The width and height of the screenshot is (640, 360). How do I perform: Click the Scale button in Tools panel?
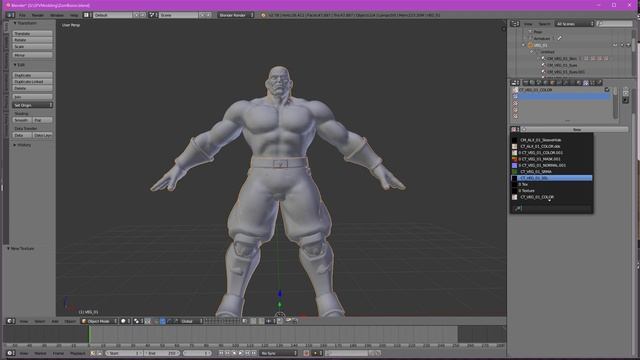pyautogui.click(x=32, y=47)
